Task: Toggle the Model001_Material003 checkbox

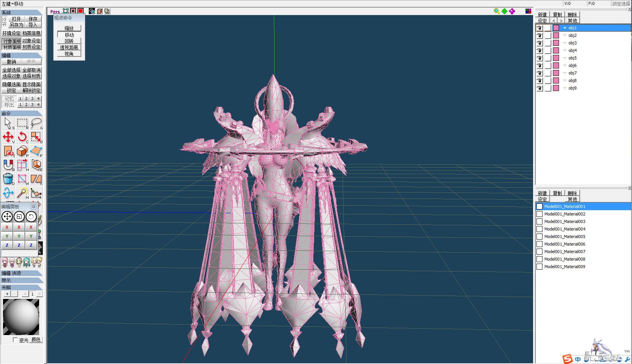Action: [x=539, y=221]
